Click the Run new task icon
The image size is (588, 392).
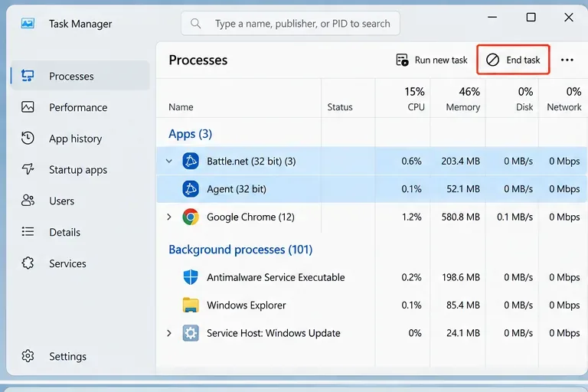coord(403,60)
